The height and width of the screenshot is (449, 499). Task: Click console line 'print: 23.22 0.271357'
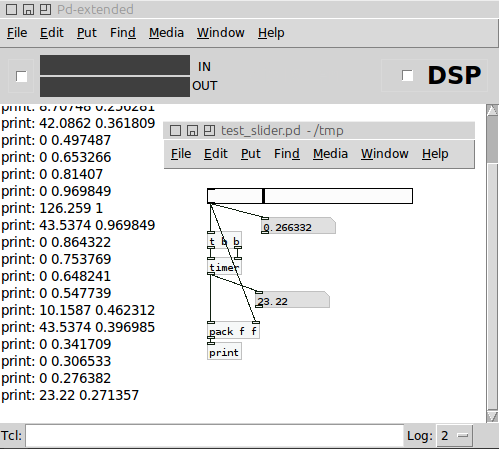70,395
